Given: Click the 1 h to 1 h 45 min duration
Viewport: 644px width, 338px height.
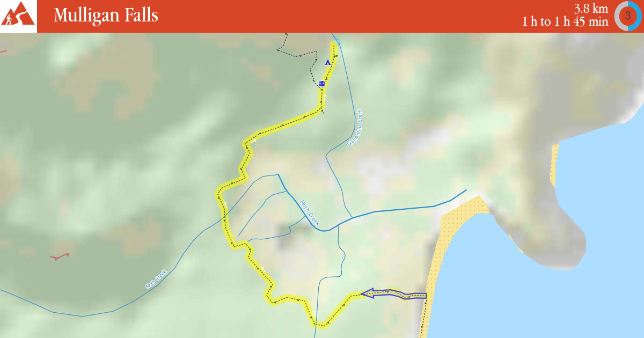Looking at the screenshot, I should 565,22.
